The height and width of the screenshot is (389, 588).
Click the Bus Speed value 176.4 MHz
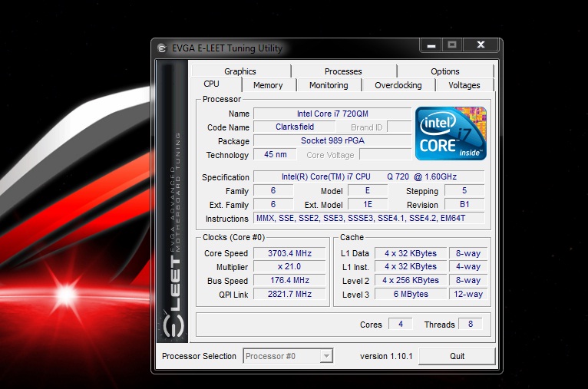pyautogui.click(x=289, y=280)
